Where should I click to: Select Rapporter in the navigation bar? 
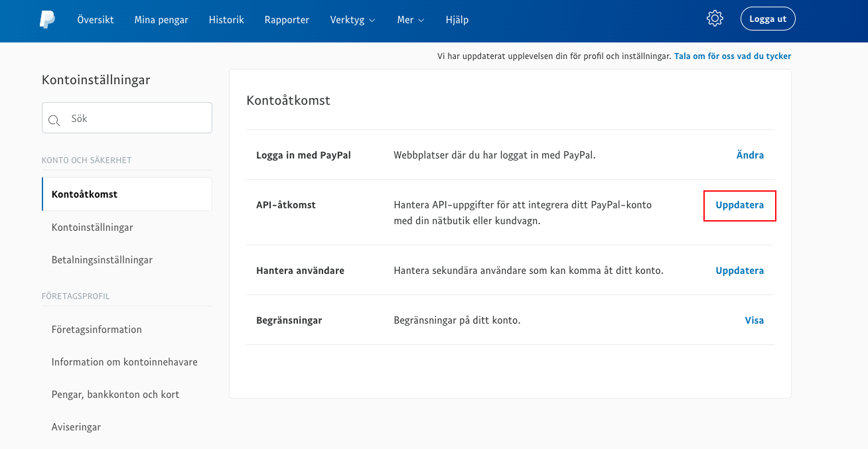tap(287, 20)
